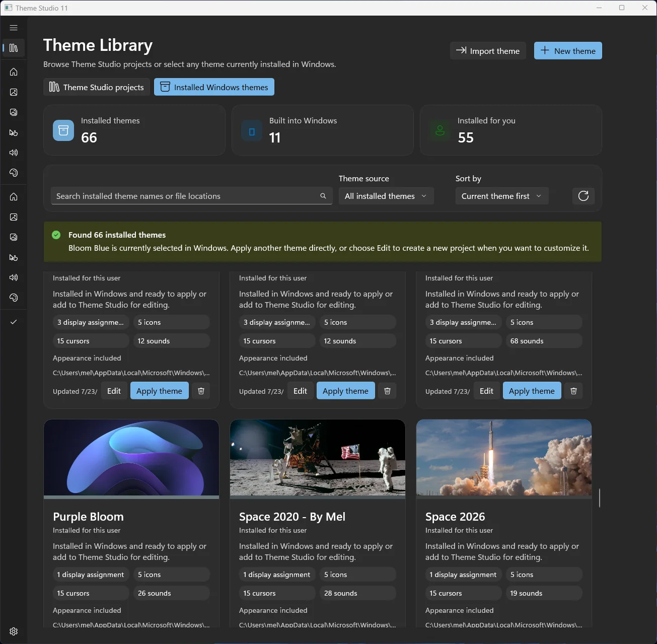This screenshot has height=644, width=657.
Task: Open cursors icon in lower sidebar group
Action: (x=14, y=257)
